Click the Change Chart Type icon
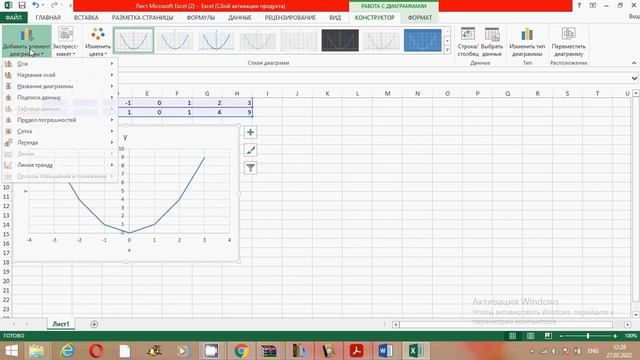Image resolution: width=640 pixels, height=360 pixels. pos(527,41)
